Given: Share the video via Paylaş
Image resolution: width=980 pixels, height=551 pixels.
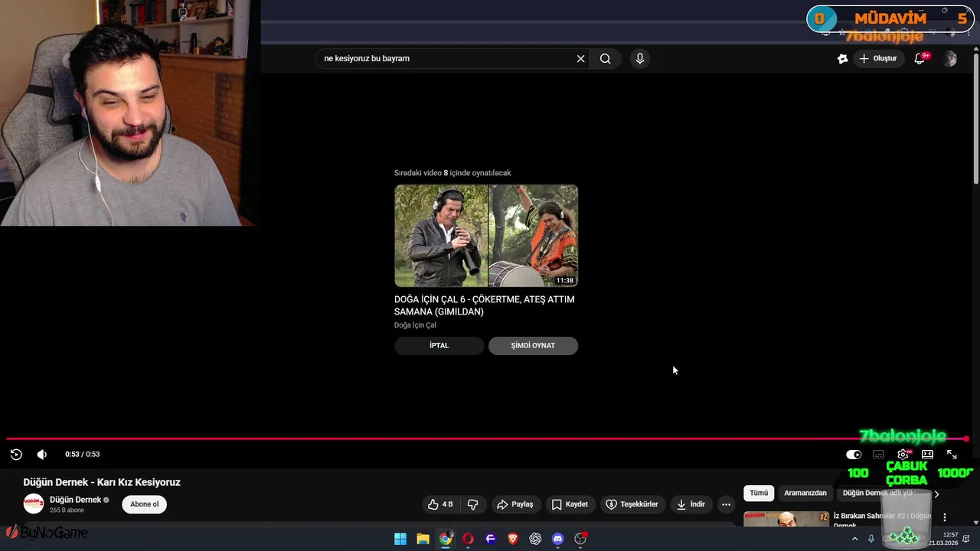Looking at the screenshot, I should pyautogui.click(x=514, y=504).
